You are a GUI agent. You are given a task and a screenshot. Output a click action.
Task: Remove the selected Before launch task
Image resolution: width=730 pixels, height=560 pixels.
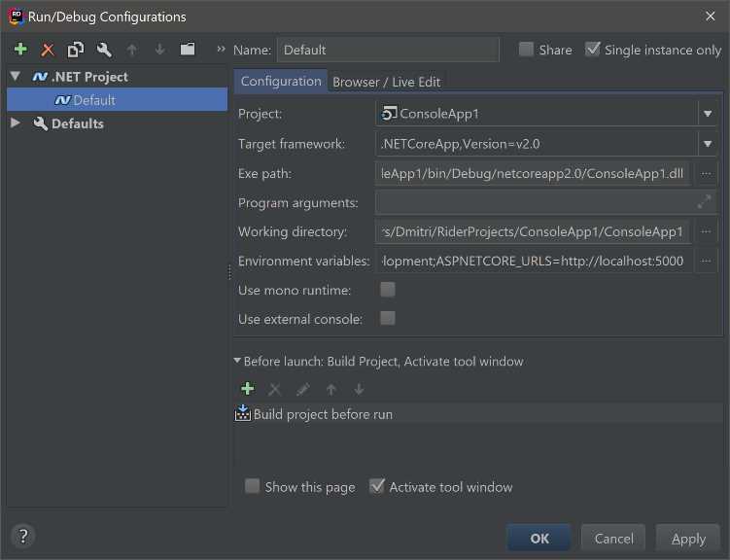275,389
